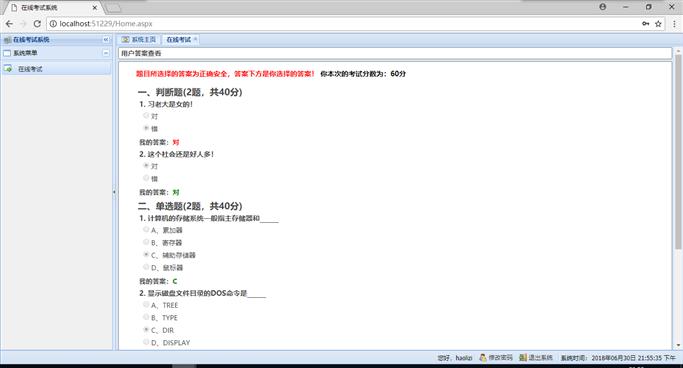Open 在线考试 in the sidebar menu
Viewport: 683px width, 368px height.
coord(30,69)
